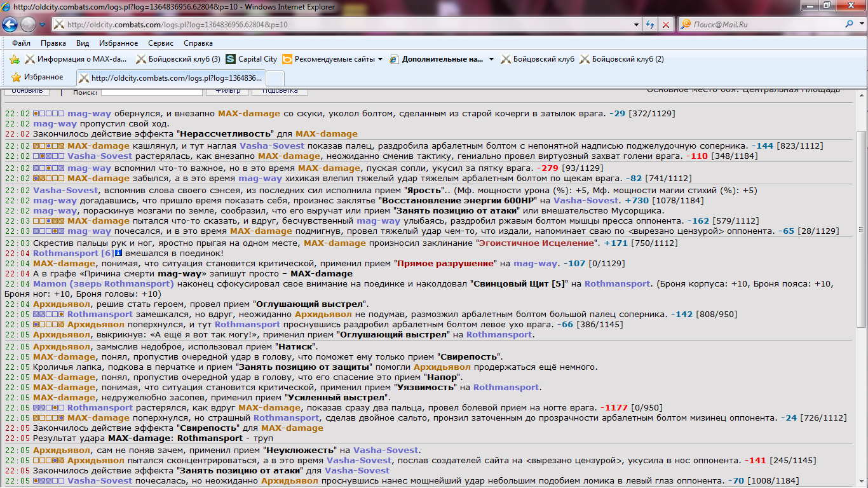Viewport: 868px width, 488px height.
Task: Click hit-zone icon on Rothmansport растерялся line
Action: tap(49, 408)
